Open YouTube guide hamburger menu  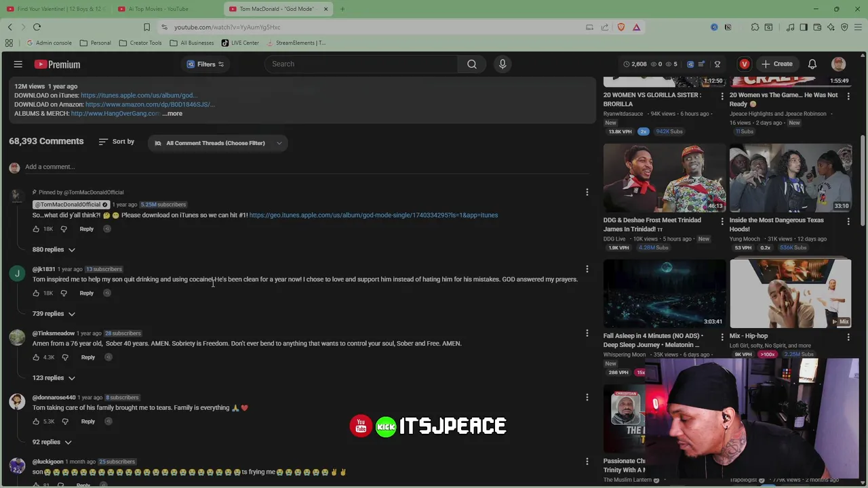18,64
